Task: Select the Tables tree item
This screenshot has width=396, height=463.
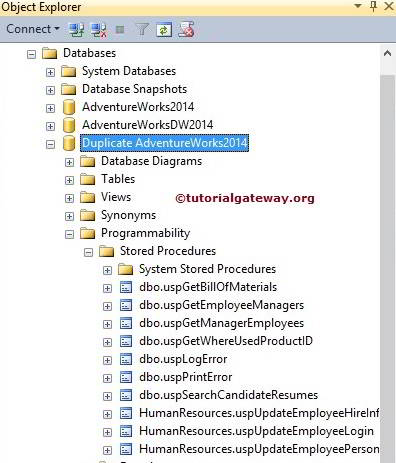Action: pos(118,179)
